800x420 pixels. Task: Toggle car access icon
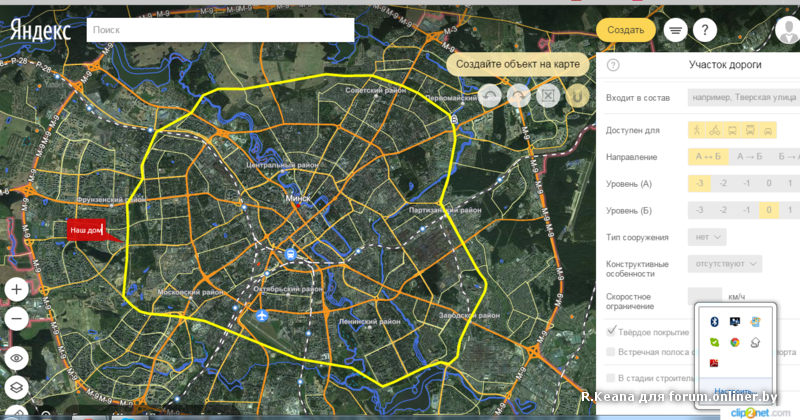[768, 130]
